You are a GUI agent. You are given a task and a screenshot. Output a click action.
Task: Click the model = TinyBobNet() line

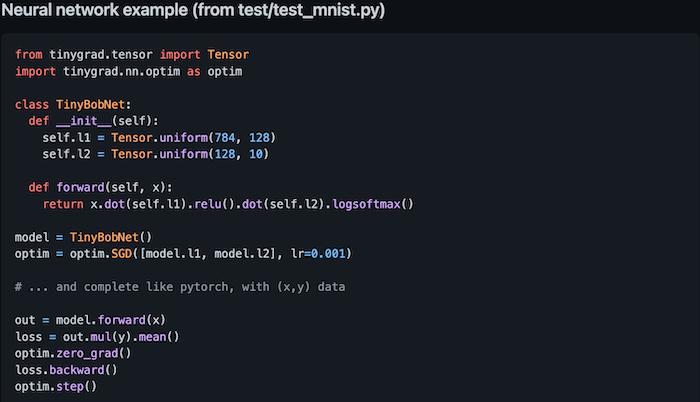tap(82, 237)
